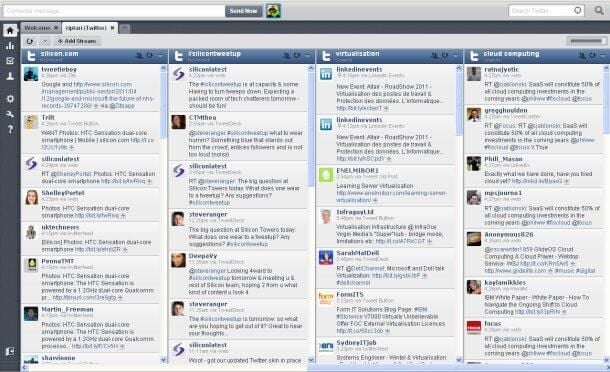Screen dimensions: 610x372
Task: Click the horizontal scrollbar left arrow
Action: coord(25,367)
